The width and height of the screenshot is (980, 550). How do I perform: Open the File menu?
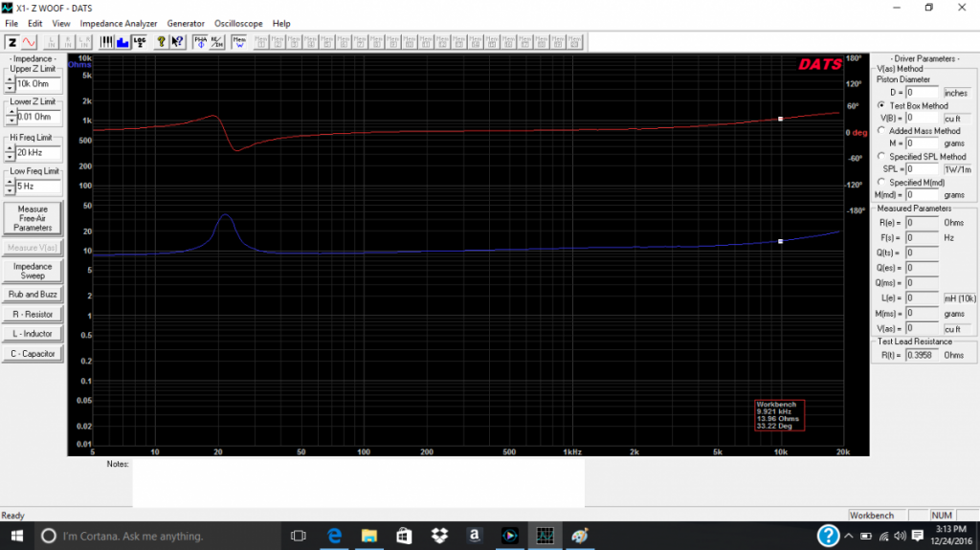point(11,23)
